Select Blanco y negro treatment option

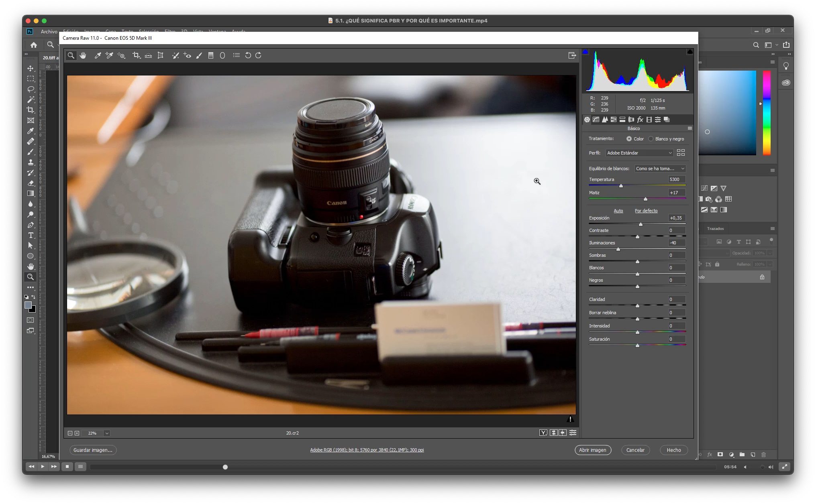click(x=651, y=139)
